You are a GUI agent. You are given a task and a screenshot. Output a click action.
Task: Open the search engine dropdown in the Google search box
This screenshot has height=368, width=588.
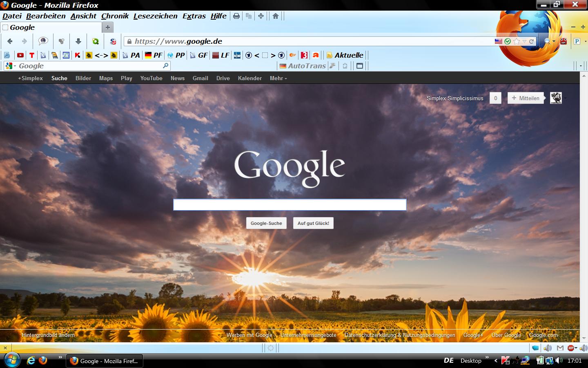pyautogui.click(x=10, y=66)
